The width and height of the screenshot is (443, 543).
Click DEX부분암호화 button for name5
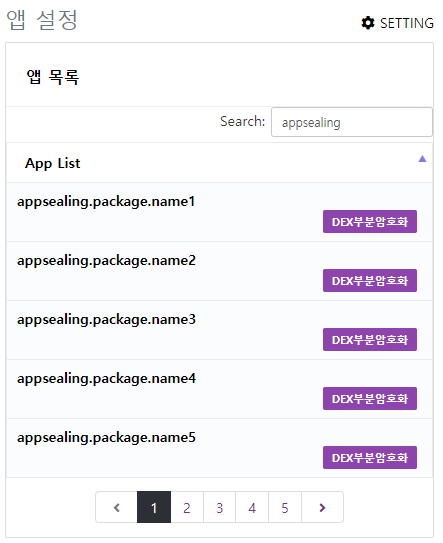tap(370, 457)
